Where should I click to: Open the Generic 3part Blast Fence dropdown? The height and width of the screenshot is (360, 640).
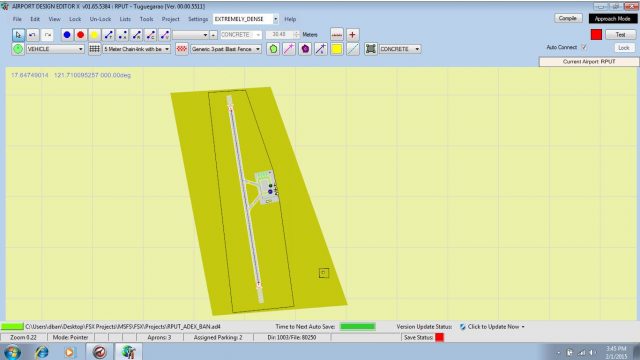click(x=226, y=49)
